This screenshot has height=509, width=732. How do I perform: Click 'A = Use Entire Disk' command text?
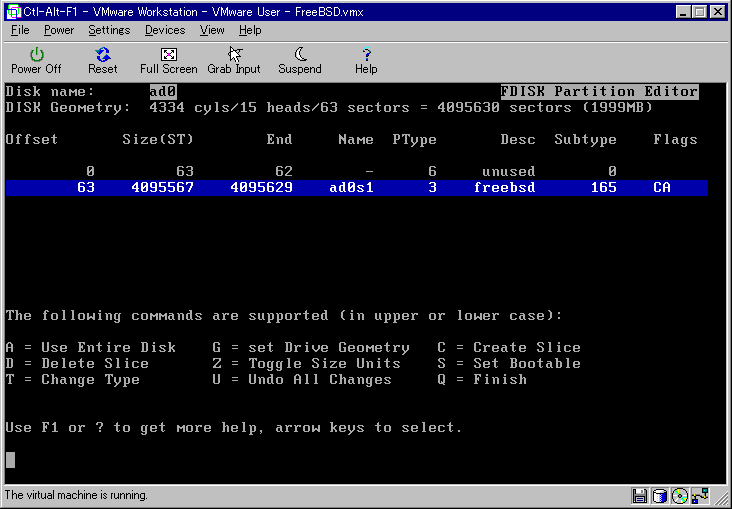click(x=91, y=347)
